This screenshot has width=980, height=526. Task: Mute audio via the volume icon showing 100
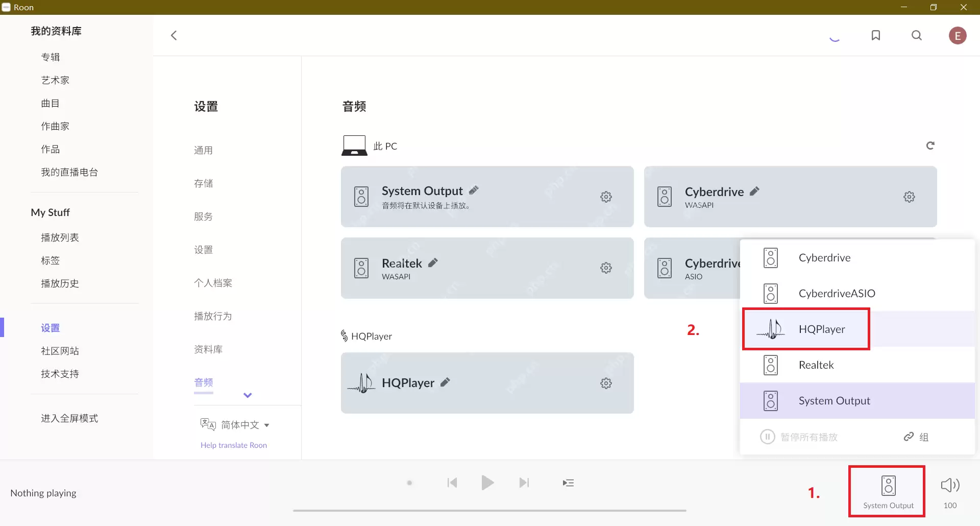(x=950, y=485)
